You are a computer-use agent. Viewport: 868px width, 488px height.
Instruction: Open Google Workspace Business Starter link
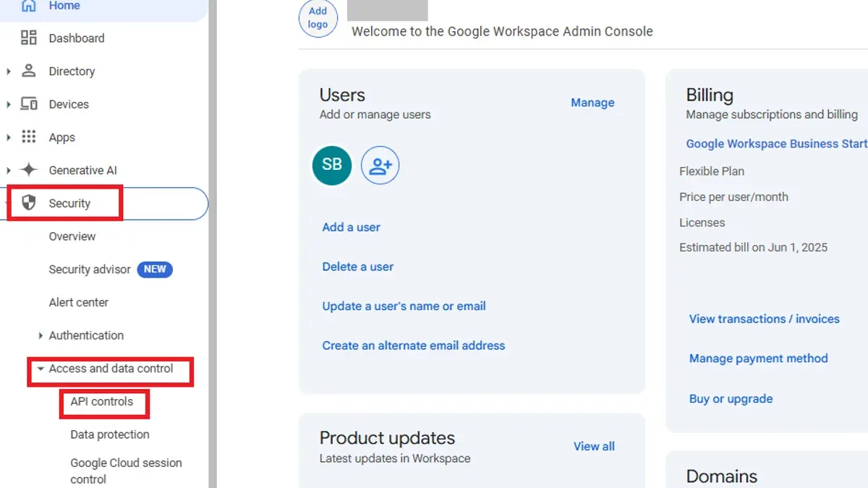click(x=777, y=144)
